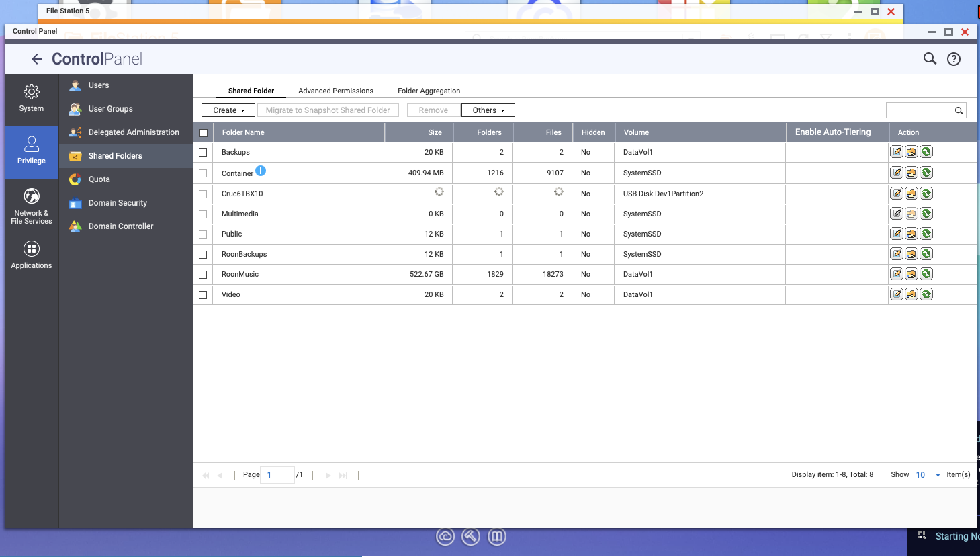Image resolution: width=980 pixels, height=557 pixels.
Task: Open the Applications category
Action: tap(32, 255)
